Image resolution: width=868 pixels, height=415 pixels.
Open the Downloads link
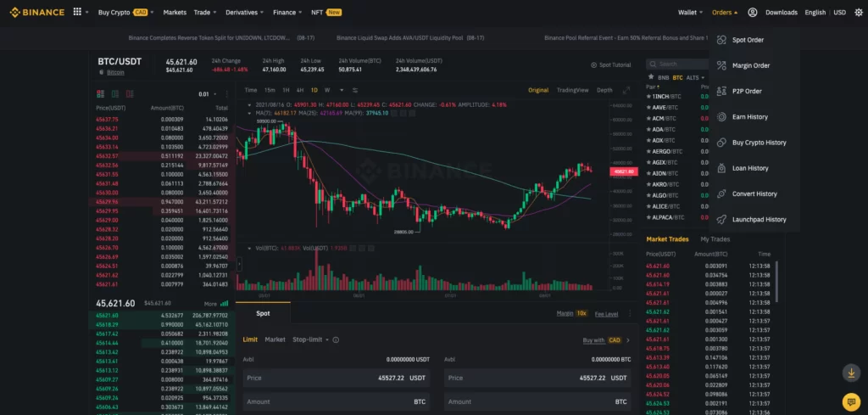click(x=781, y=12)
